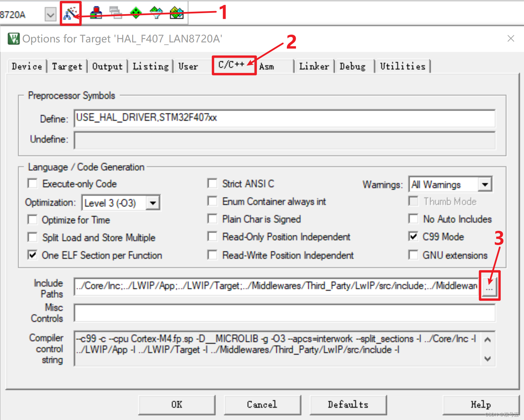524x420 pixels.
Task: Click the Misc Controls input field
Action: tap(285, 313)
